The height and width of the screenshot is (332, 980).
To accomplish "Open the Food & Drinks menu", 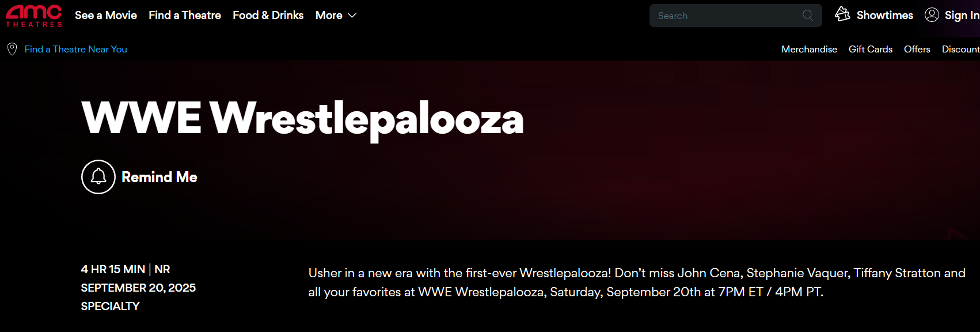I will [x=268, y=16].
